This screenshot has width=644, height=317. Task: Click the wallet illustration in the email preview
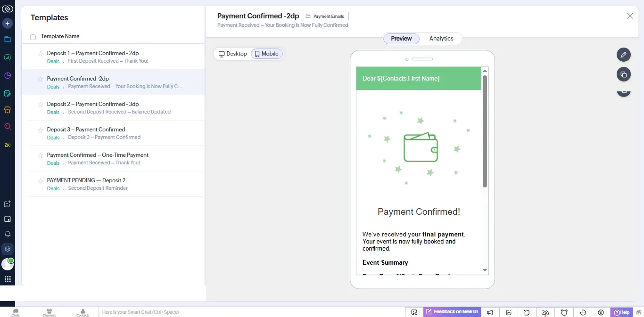(x=421, y=147)
